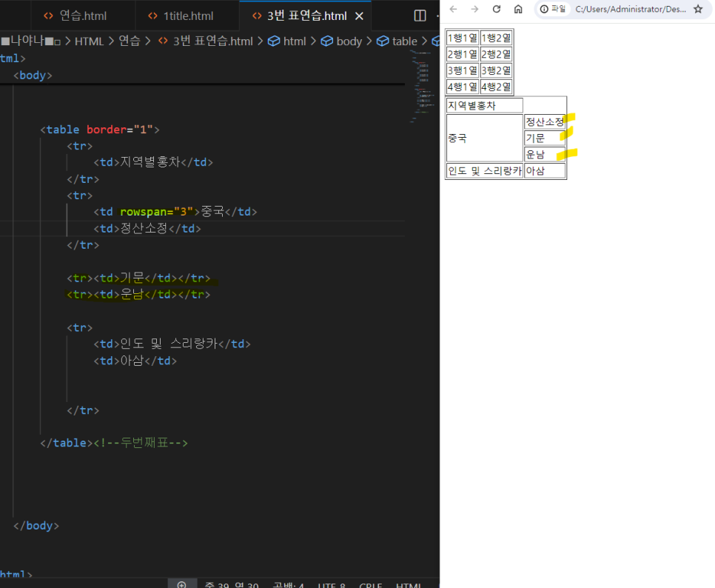Click the 1행2열 cell in the browser
Screen dimensions: 715x588
(496, 38)
